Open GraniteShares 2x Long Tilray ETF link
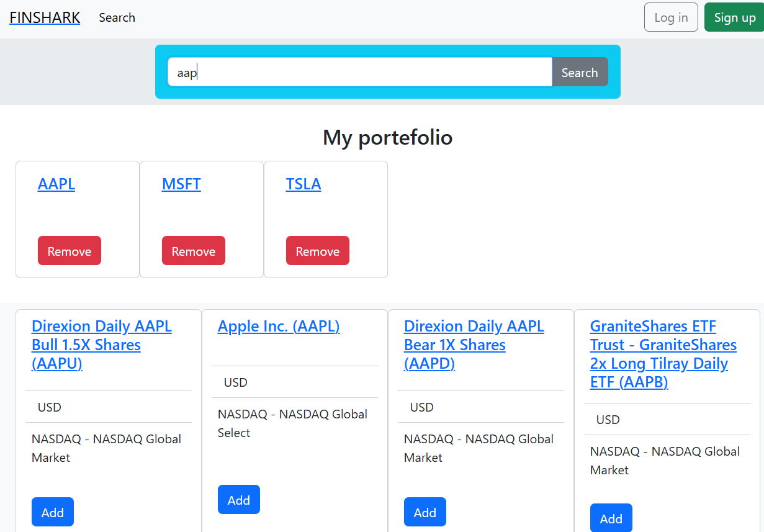Image resolution: width=764 pixels, height=532 pixels. 663,354
